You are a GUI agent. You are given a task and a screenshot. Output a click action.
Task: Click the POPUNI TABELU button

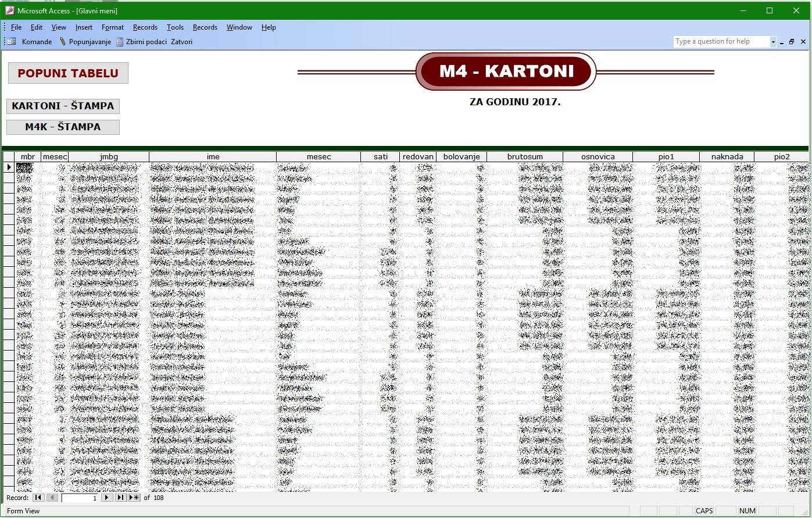tap(68, 73)
